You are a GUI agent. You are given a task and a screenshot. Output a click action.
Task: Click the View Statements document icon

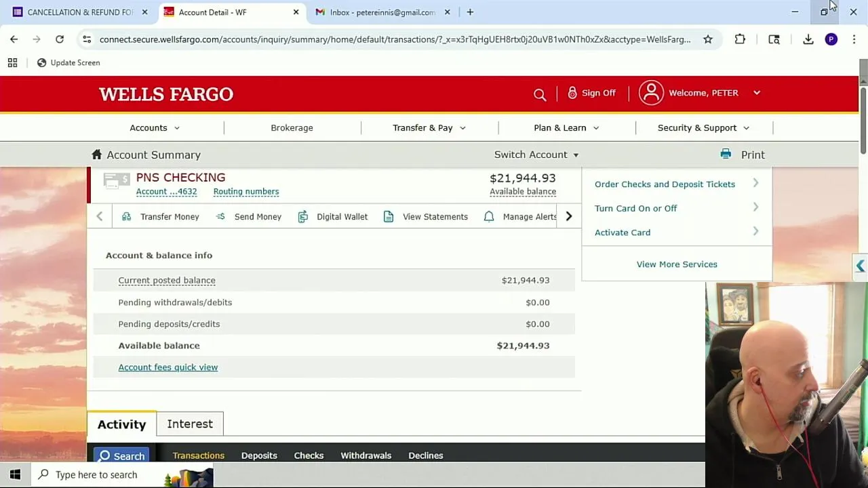tap(389, 216)
